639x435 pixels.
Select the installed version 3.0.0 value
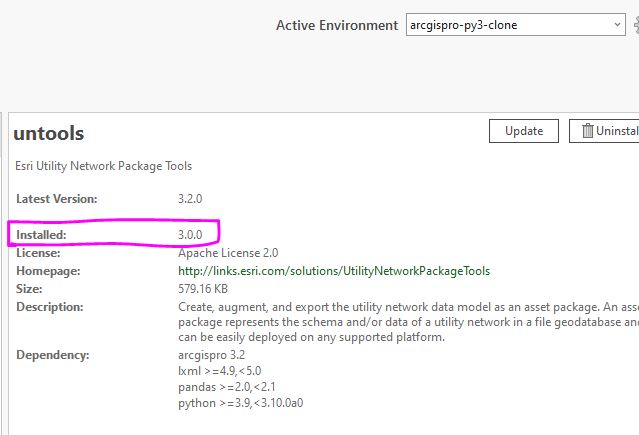click(x=190, y=235)
